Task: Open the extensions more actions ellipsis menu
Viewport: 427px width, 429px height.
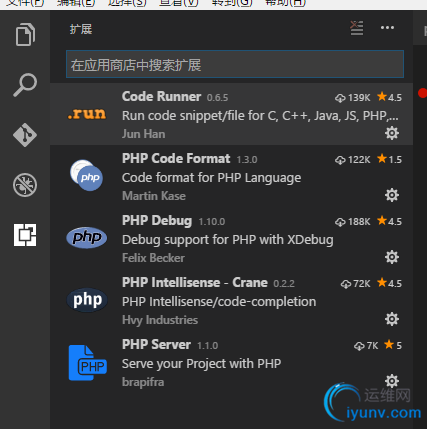Action: point(387,28)
